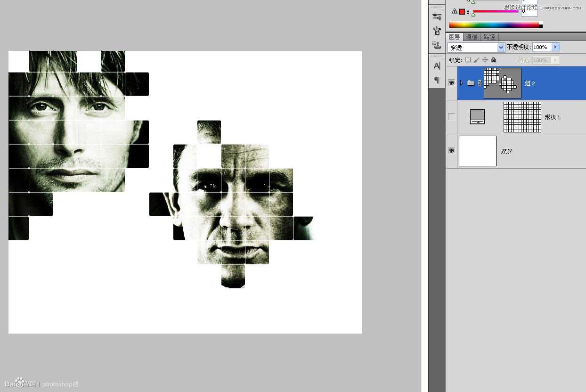Switch to the 图层 (Layers) tab

click(x=455, y=37)
